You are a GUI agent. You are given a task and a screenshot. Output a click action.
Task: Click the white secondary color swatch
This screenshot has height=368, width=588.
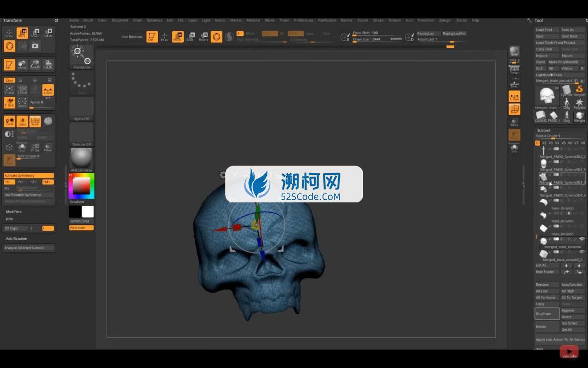(x=88, y=212)
